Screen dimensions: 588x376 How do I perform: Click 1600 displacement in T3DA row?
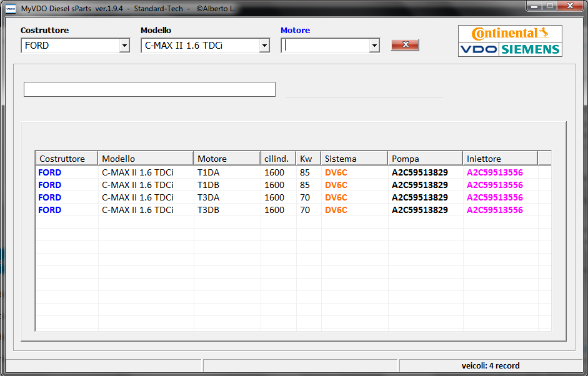click(274, 197)
